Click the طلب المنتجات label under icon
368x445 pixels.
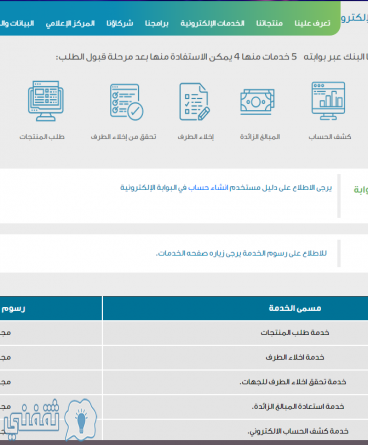pyautogui.click(x=42, y=137)
